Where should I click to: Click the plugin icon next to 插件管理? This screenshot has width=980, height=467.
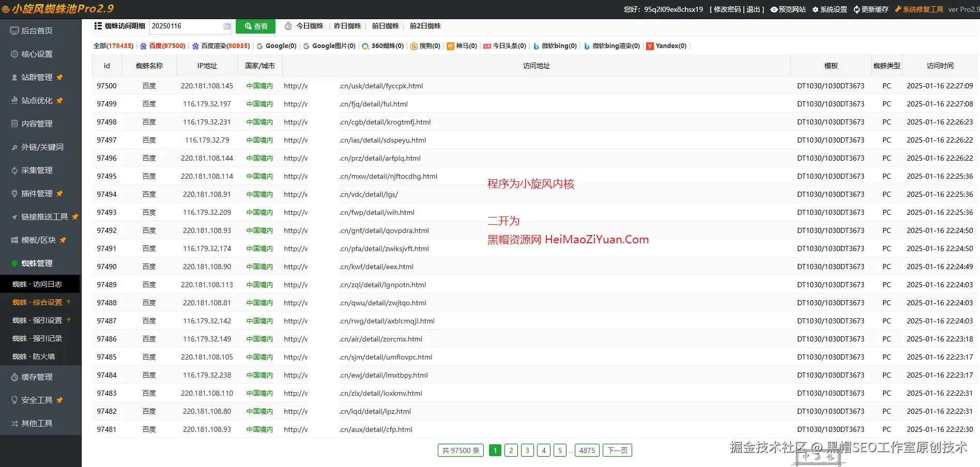point(14,193)
